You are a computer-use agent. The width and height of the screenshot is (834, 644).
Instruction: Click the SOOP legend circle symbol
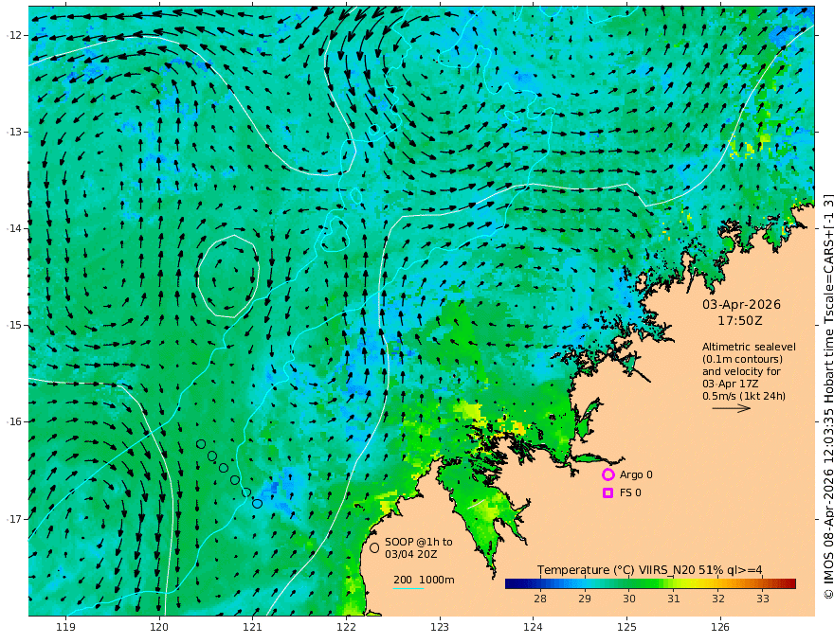[374, 547]
